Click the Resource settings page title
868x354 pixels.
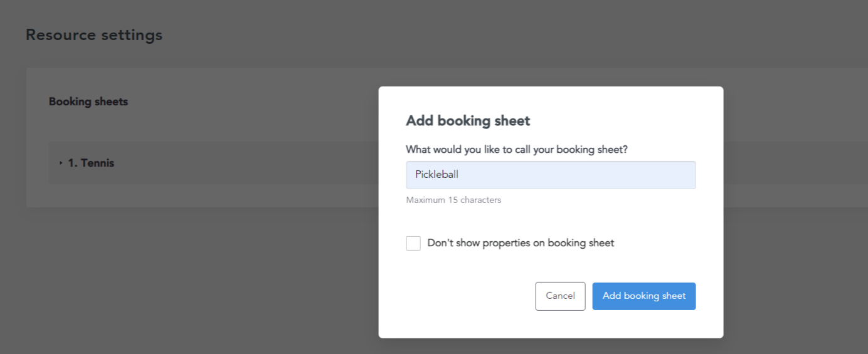pyautogui.click(x=94, y=35)
